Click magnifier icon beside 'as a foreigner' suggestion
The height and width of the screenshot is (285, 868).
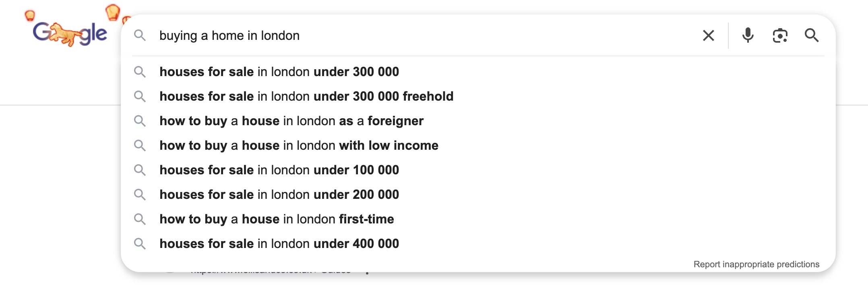[x=140, y=121]
